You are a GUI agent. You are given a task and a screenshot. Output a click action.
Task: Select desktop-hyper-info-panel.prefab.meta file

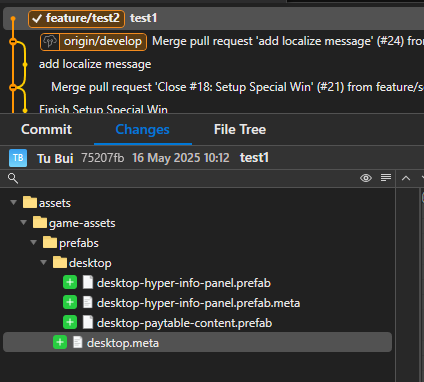(198, 303)
